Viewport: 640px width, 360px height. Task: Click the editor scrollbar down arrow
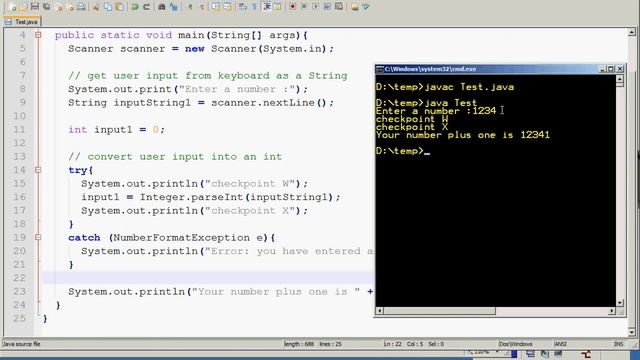(632, 332)
